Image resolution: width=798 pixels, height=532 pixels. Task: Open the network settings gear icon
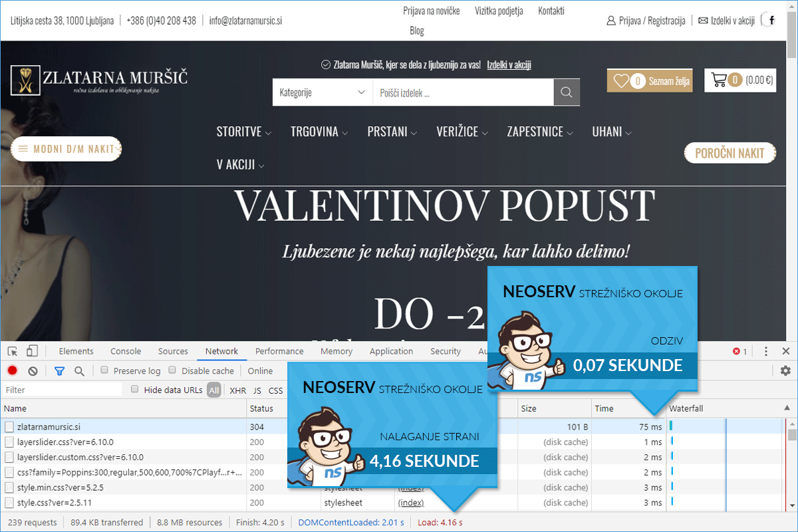(785, 371)
